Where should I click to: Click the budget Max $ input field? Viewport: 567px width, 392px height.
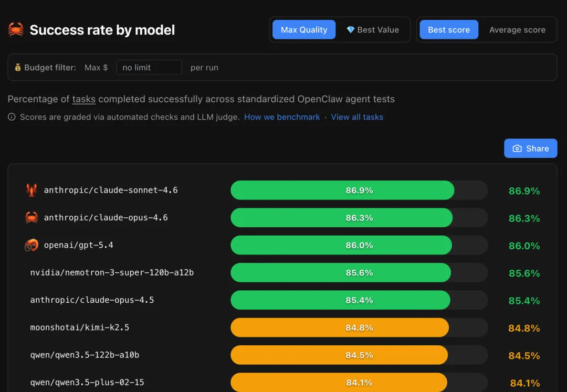coord(149,67)
